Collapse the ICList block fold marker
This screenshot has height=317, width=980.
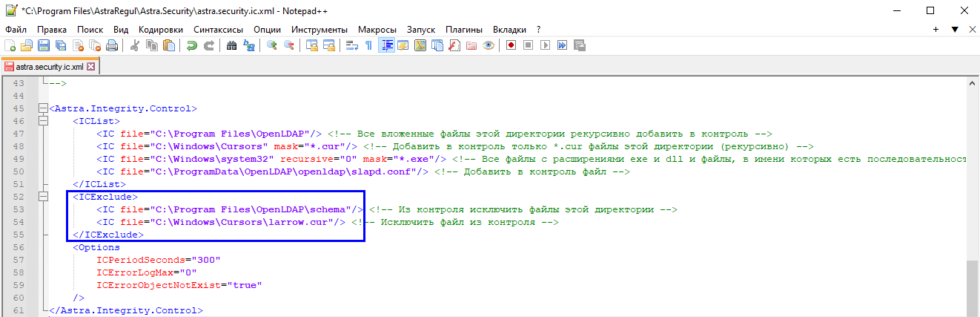(43, 121)
